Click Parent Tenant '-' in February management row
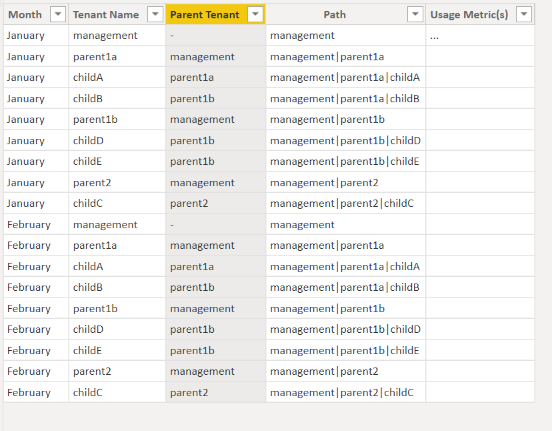 point(172,225)
